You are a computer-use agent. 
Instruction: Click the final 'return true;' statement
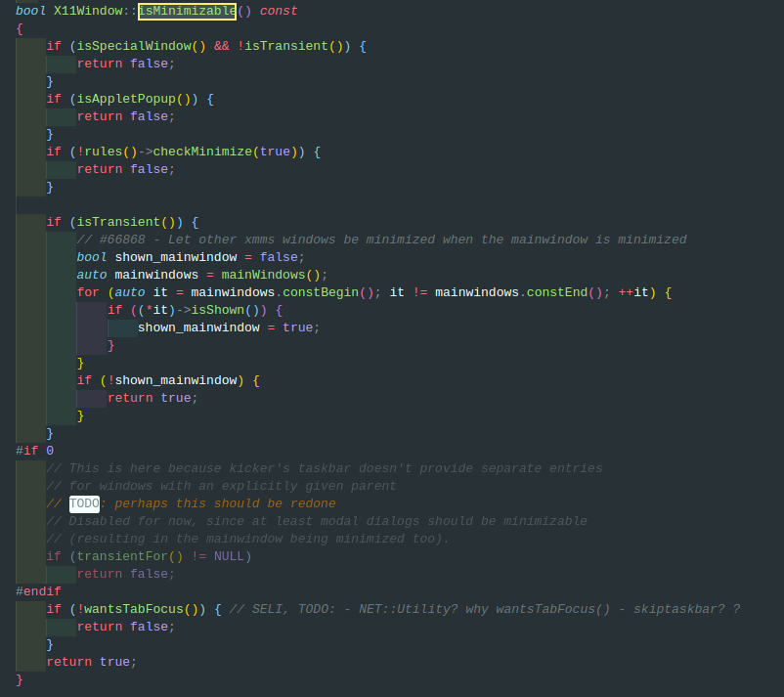(92, 662)
